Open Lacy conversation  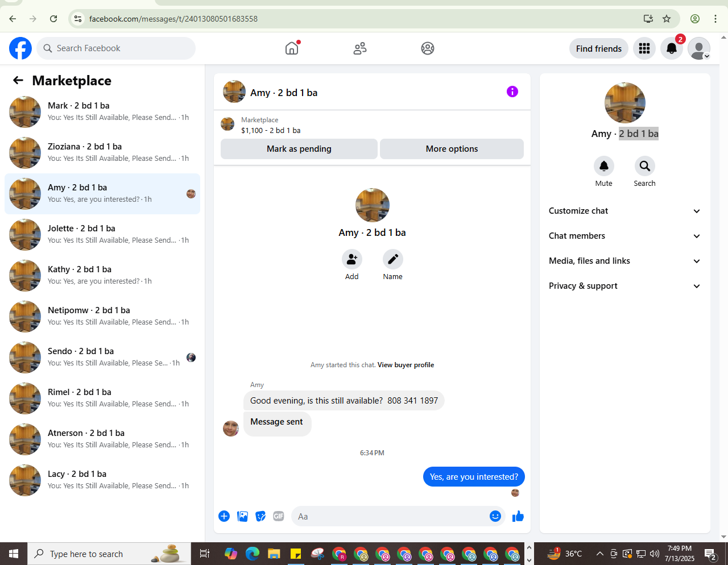coord(102,480)
